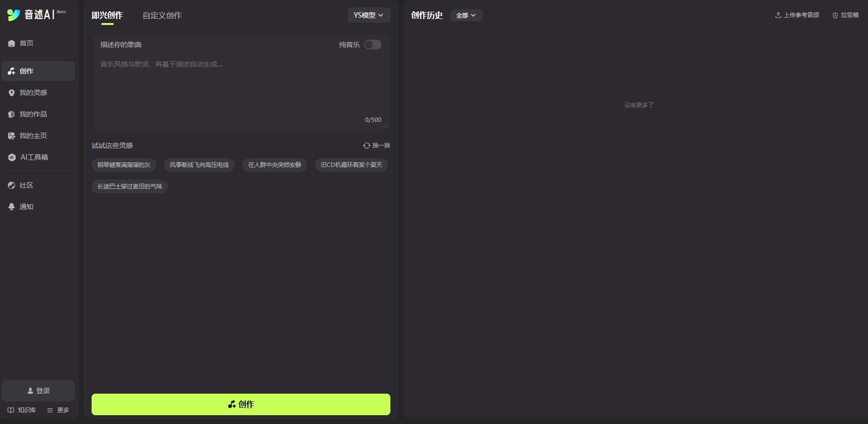Go to 我的作品 page

[38, 114]
